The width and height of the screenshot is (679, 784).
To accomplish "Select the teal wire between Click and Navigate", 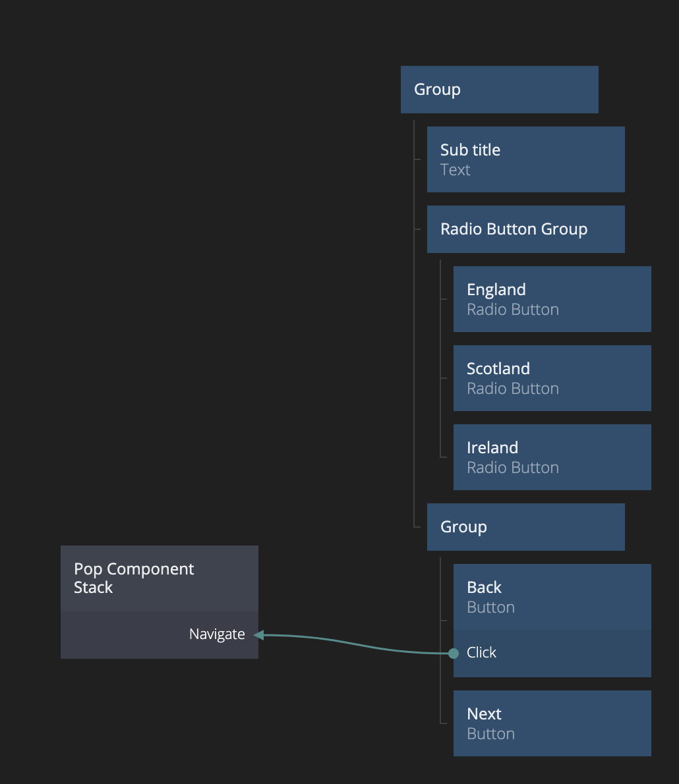I will 356,644.
